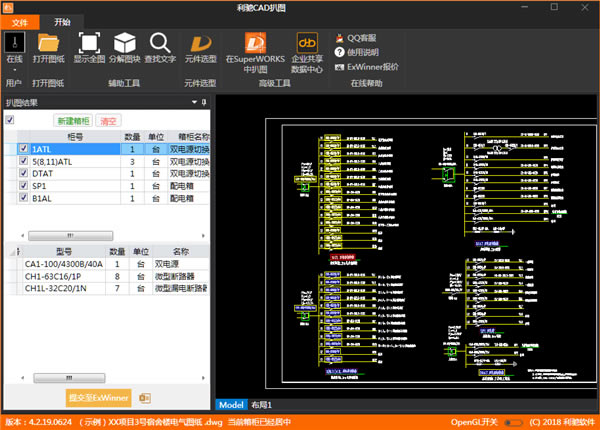Viewport: 600px width, 430px height.
Task: Open a drawing with 打开图纸
Action: pos(48,43)
